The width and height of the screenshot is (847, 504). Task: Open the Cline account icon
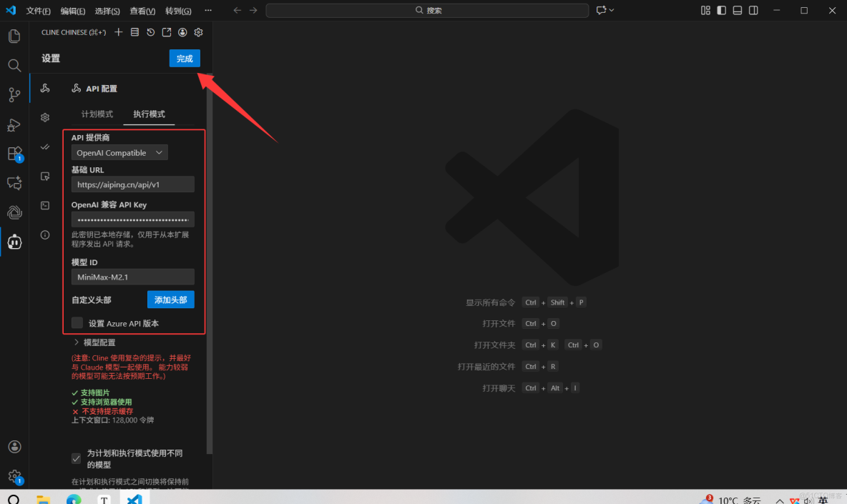click(x=182, y=32)
